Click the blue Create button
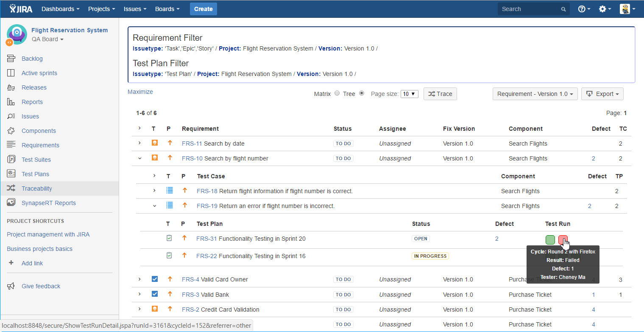Screen dimensions: 644x332 click(203, 9)
